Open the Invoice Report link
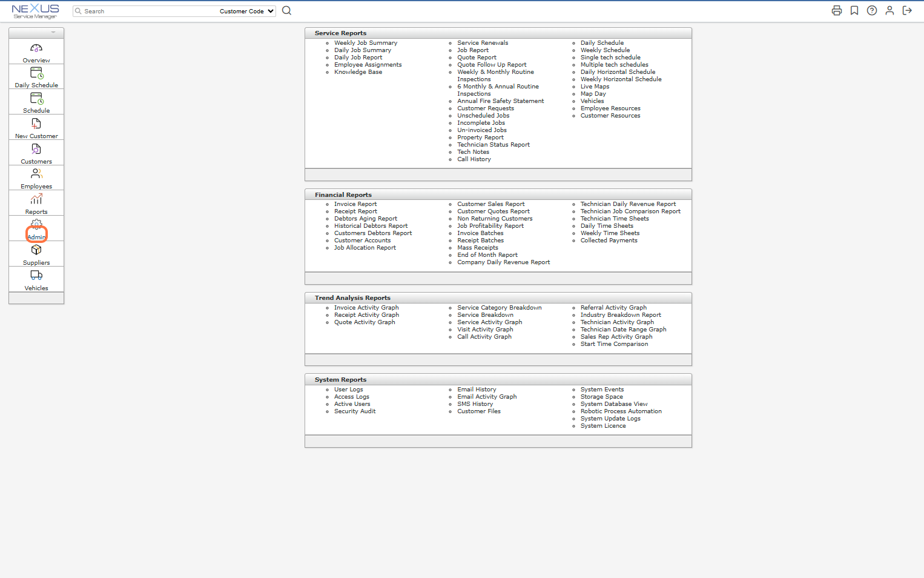This screenshot has width=924, height=578. point(355,204)
